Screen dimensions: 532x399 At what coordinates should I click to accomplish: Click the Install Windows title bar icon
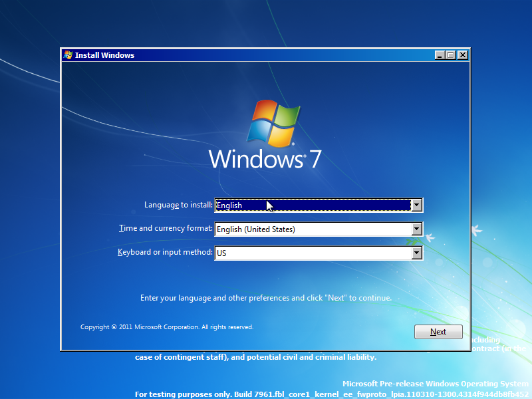[x=68, y=55]
